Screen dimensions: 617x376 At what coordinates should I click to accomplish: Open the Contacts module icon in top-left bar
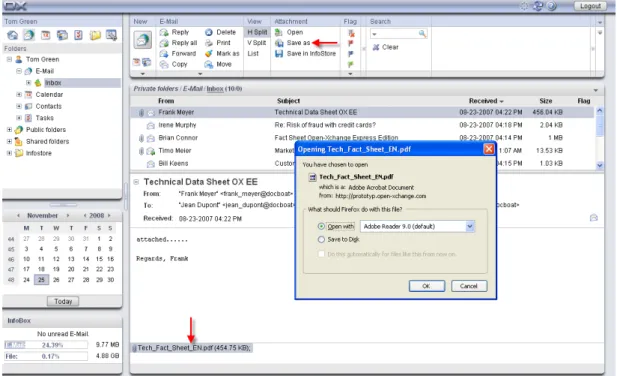click(62, 35)
